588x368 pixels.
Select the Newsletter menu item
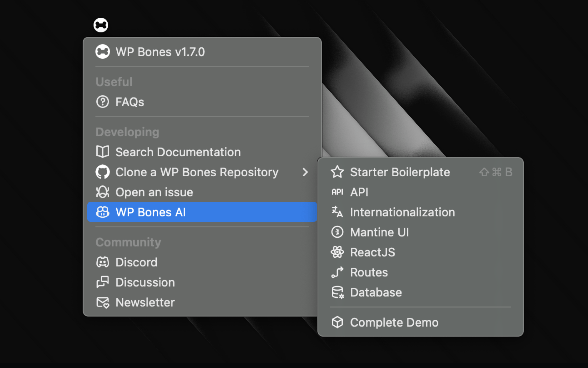(145, 302)
